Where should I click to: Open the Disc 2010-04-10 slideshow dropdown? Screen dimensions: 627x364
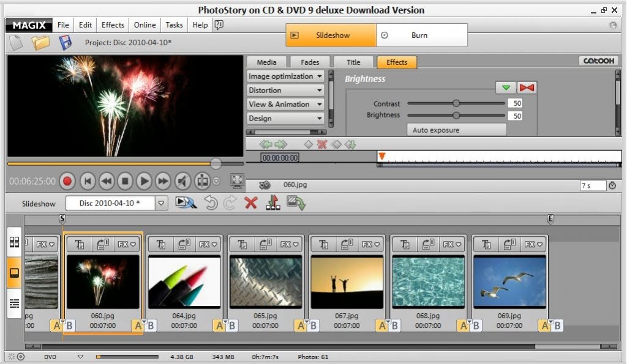pyautogui.click(x=162, y=203)
